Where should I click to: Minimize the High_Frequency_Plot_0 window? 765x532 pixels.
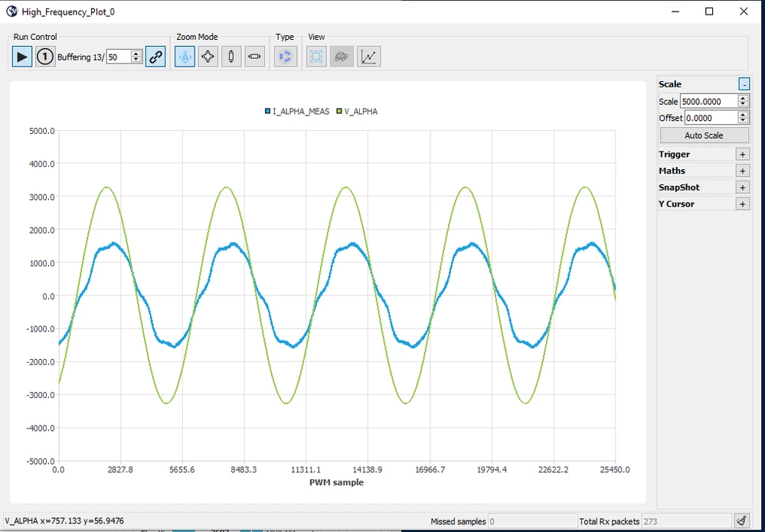[675, 11]
